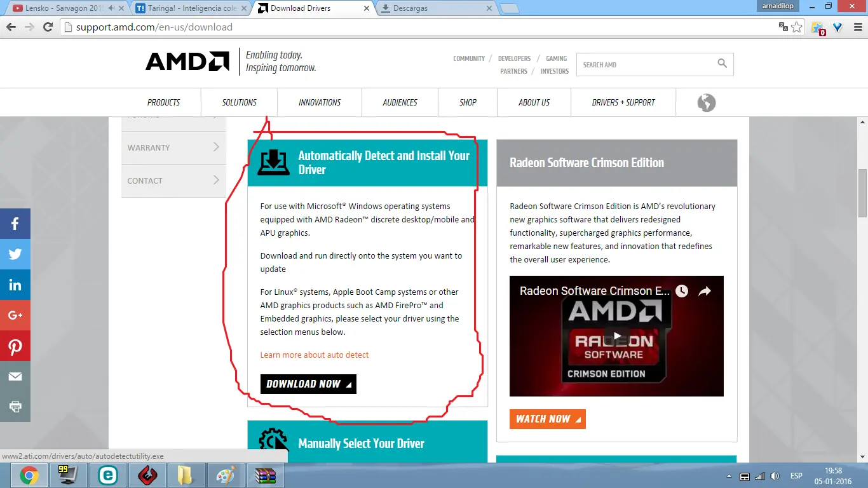Bookmark this page with the star icon

pos(797,27)
